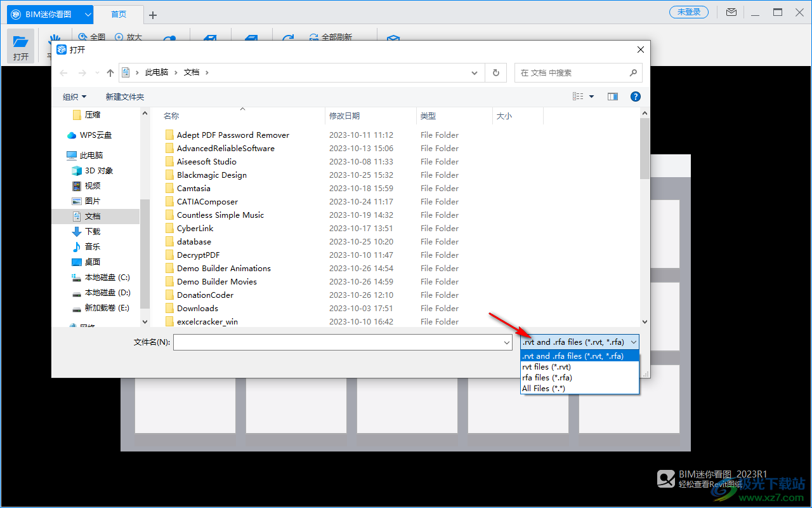The width and height of the screenshot is (812, 508).
Task: Click 新建文件夹 to create new folder
Action: click(x=125, y=97)
